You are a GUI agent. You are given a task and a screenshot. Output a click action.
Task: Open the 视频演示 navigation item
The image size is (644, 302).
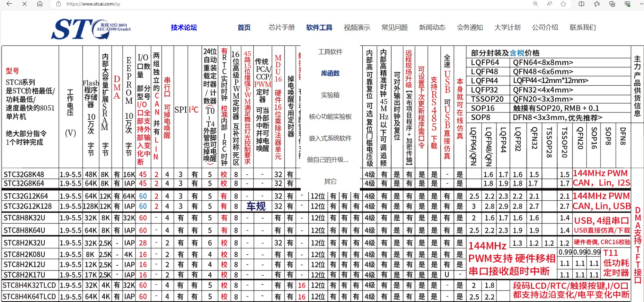[x=357, y=27]
